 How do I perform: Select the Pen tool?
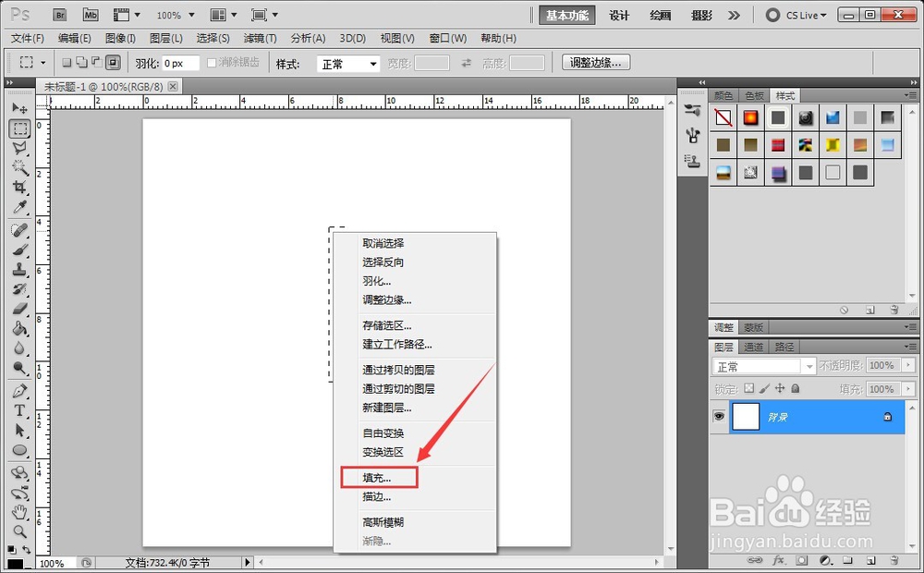point(19,391)
